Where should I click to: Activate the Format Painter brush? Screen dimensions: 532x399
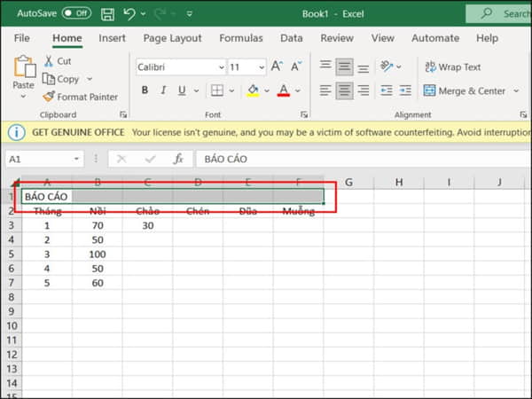click(81, 97)
